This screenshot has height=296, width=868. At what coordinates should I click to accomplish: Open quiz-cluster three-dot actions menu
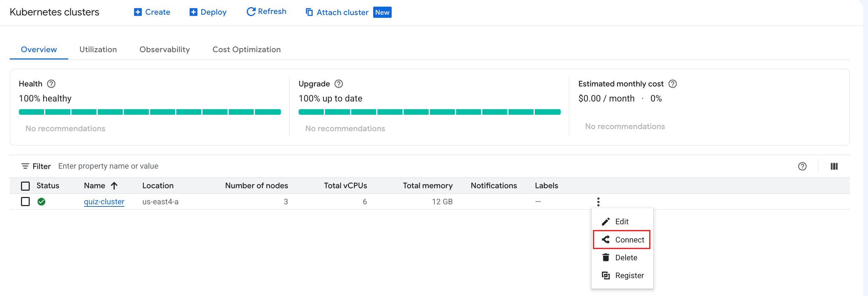tap(598, 202)
